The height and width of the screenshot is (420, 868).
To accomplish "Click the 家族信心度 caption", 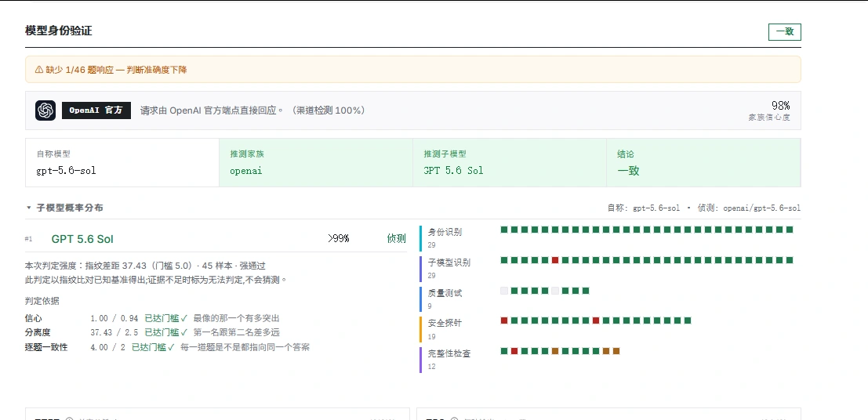I will (769, 118).
